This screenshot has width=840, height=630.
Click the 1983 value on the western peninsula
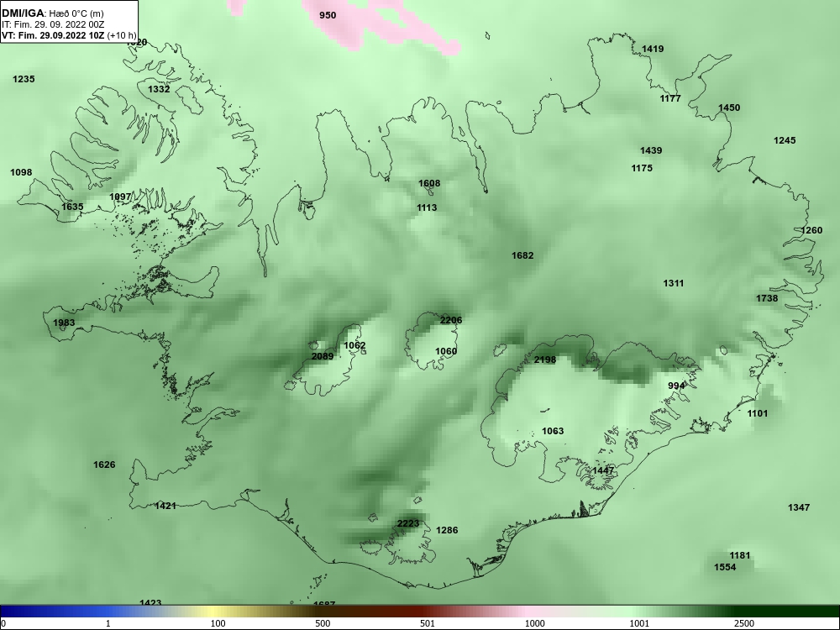[64, 323]
